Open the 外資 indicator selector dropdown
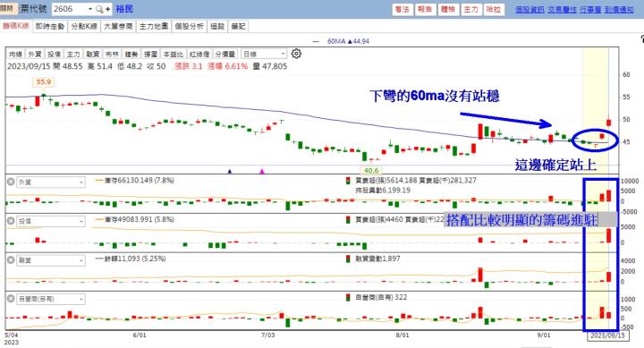The width and height of the screenshot is (644, 348). [51, 182]
